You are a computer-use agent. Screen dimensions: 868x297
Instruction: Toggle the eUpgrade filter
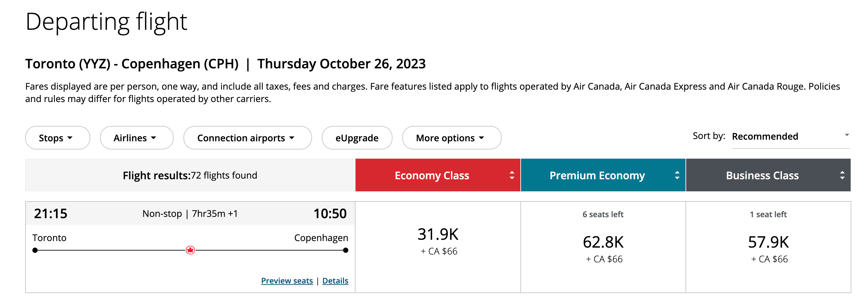click(x=357, y=138)
